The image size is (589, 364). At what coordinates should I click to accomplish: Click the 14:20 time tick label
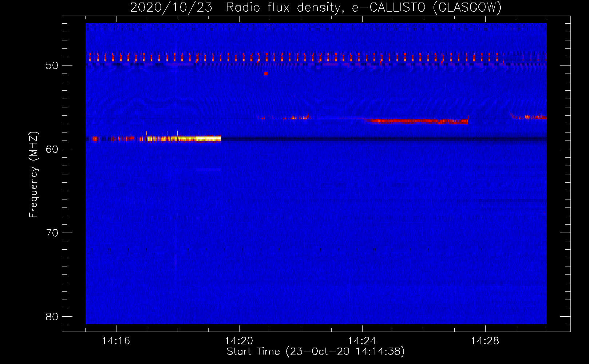(239, 341)
